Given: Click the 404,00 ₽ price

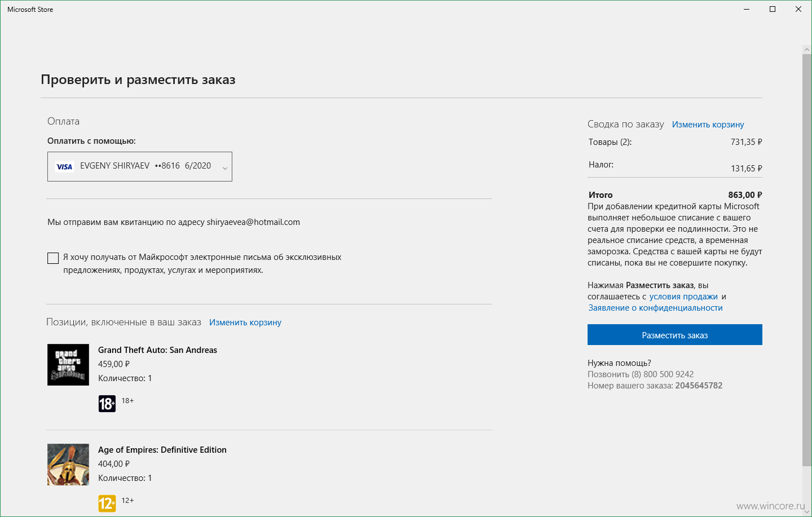Looking at the screenshot, I should [114, 464].
